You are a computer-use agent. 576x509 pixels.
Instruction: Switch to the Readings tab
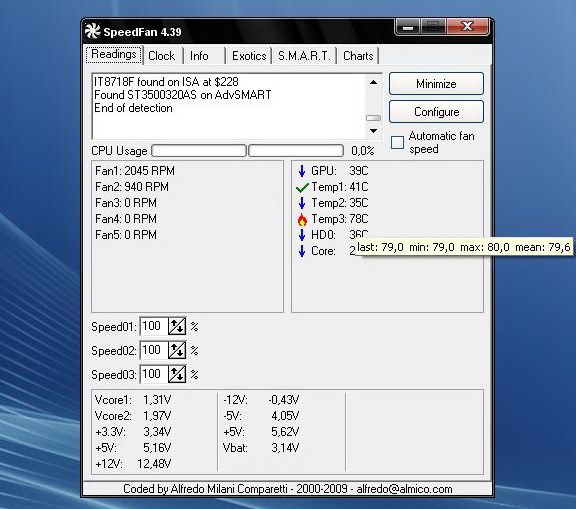coord(114,54)
